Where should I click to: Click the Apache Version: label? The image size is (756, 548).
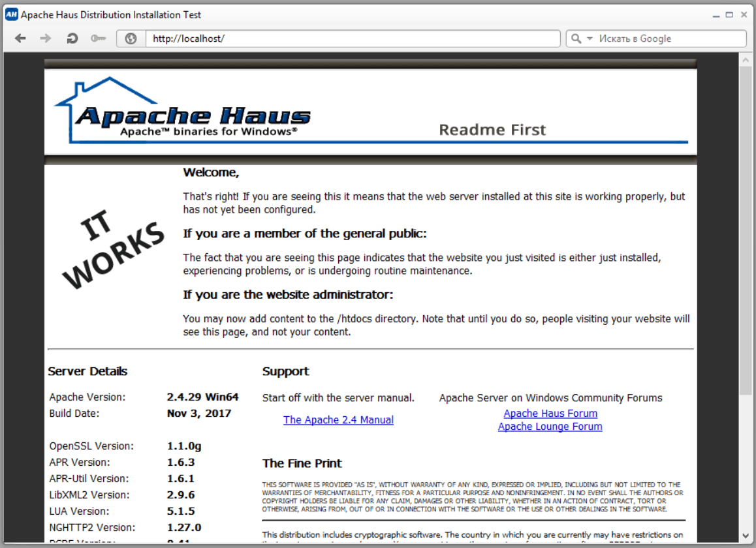[x=87, y=397]
